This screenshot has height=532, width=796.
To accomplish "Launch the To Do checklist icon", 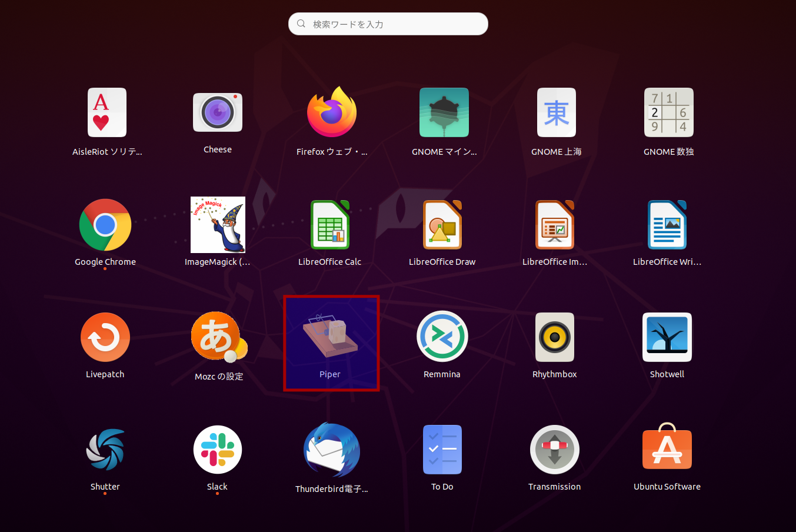I will click(442, 450).
